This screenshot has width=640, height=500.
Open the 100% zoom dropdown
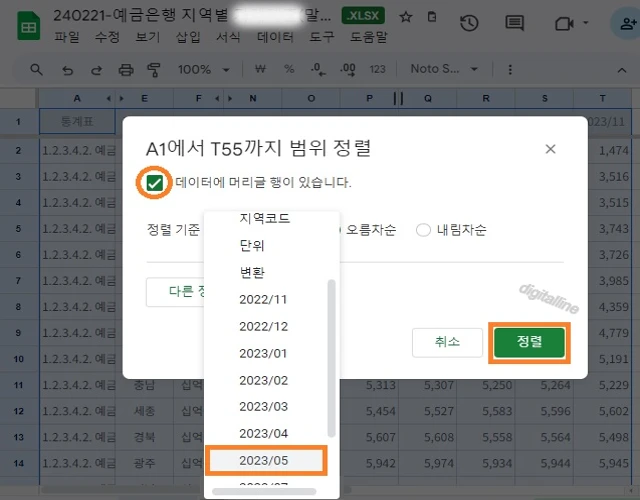[x=203, y=69]
